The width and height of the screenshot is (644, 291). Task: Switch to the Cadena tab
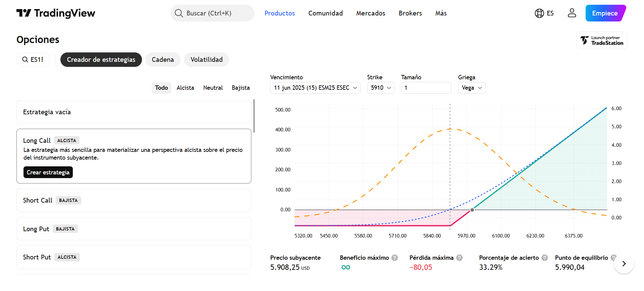pyautogui.click(x=163, y=59)
